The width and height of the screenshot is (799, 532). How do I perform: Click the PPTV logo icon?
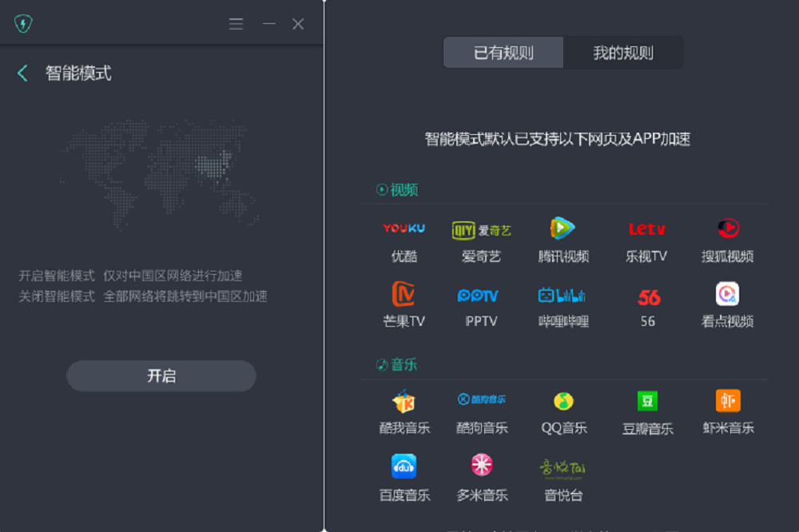pos(478,295)
